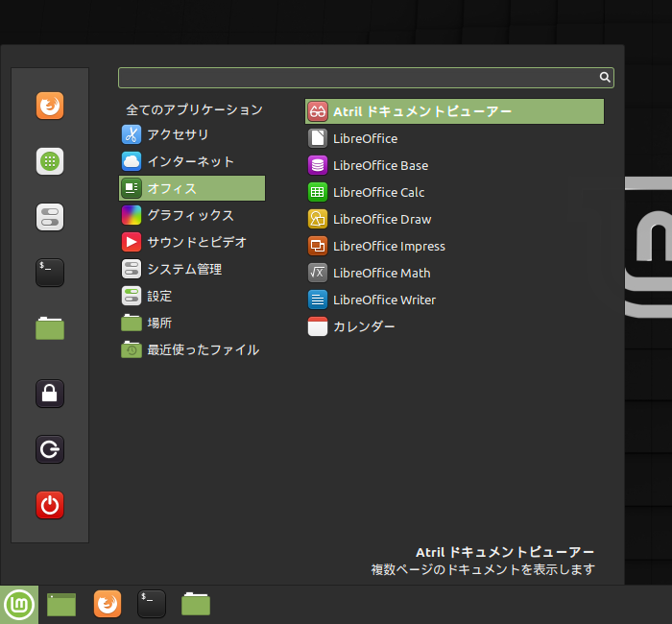The height and width of the screenshot is (624, 672).
Task: Select the オフィス category
Action: coord(192,188)
